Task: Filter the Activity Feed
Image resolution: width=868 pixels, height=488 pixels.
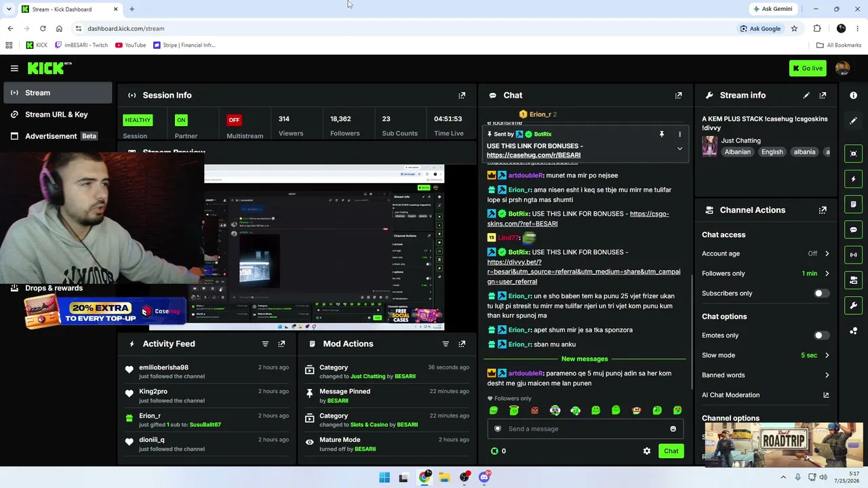Action: coord(265,344)
